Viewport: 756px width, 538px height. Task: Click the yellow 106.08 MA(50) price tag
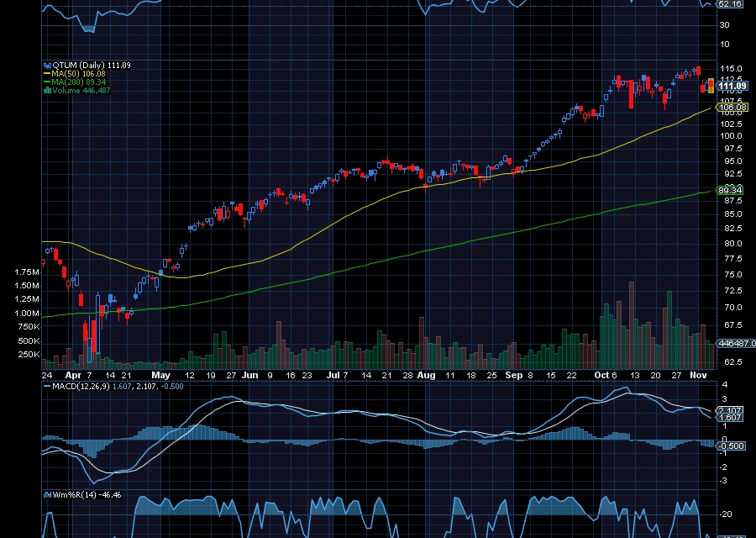tap(732, 108)
